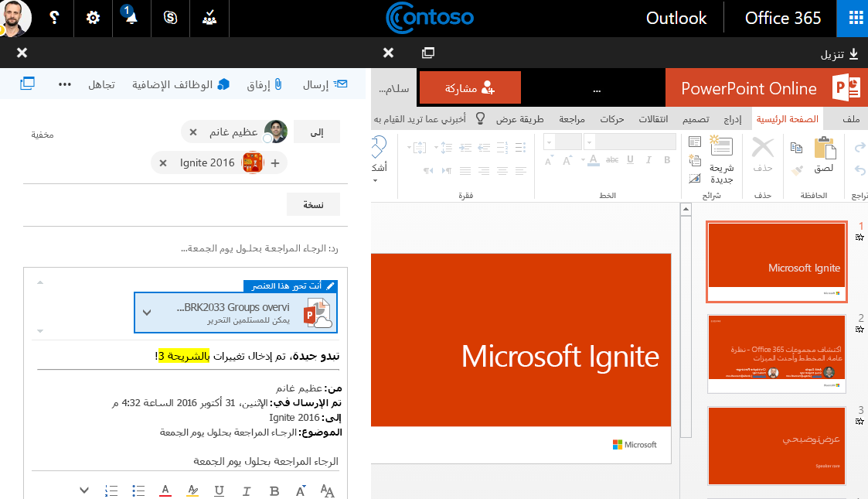This screenshot has width=868, height=499.
Task: Click Discard (تجاهل)
Action: point(101,85)
